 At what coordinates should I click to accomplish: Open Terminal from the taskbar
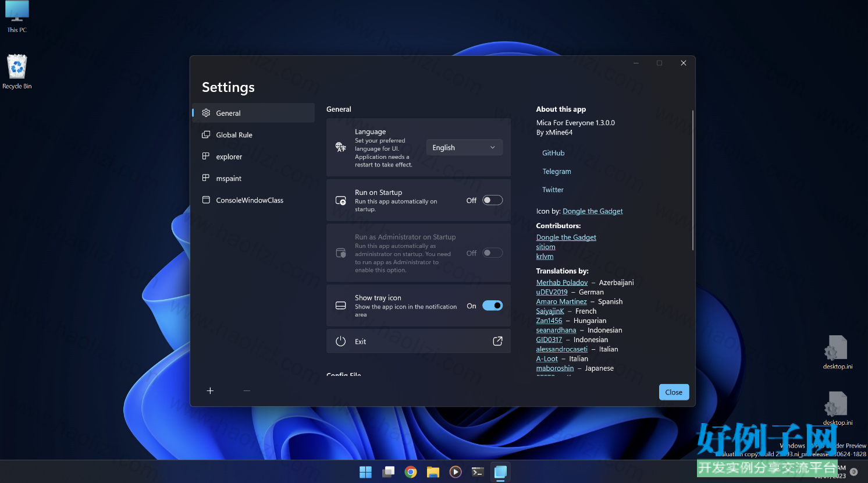pos(478,472)
